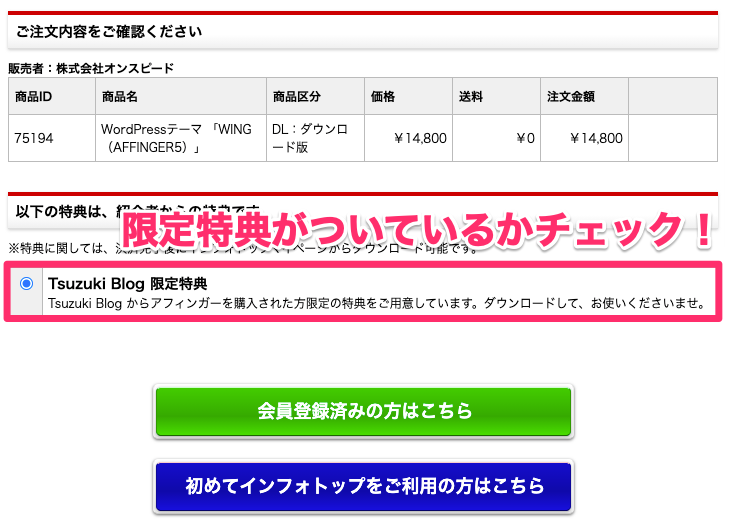The height and width of the screenshot is (525, 741).
Task: Click DL：ダウンロード版 category cell
Action: (x=315, y=138)
